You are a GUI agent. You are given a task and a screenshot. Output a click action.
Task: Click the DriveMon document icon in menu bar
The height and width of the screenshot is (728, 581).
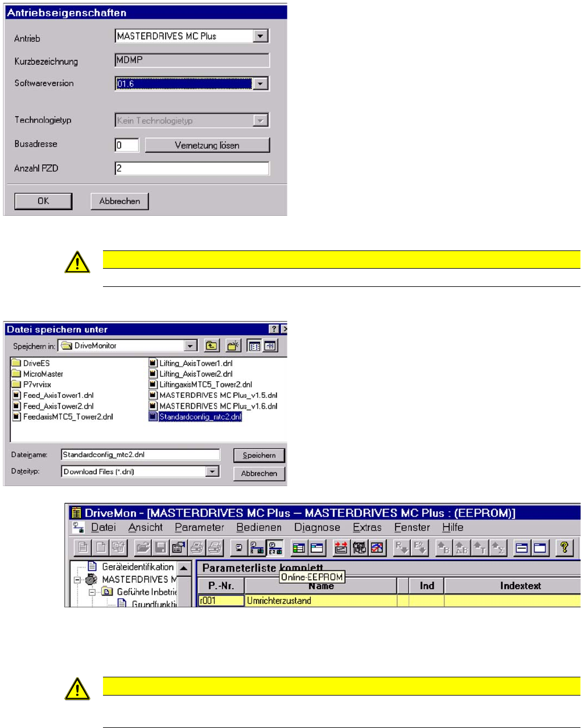point(79,528)
